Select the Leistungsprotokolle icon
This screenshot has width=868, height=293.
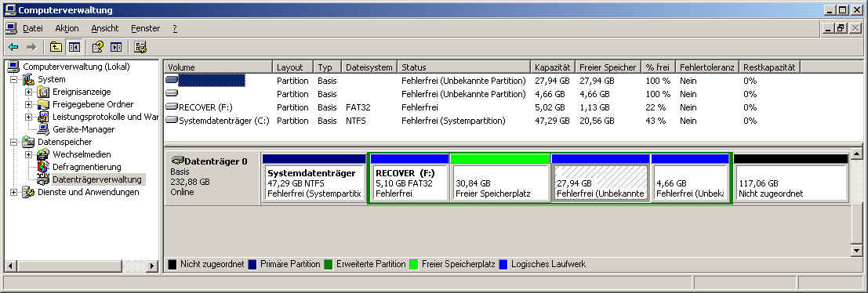pos(43,118)
